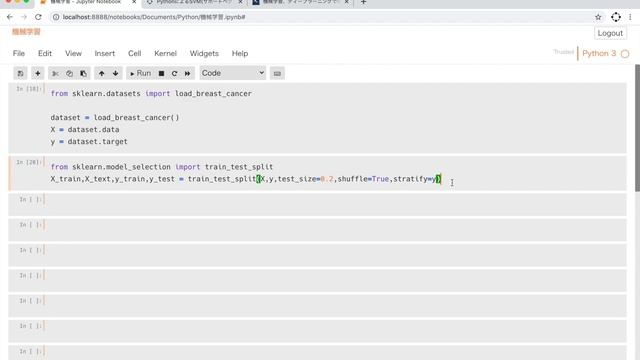Viewport: 640px width, 360px height.
Task: Run the selected cell
Action: coord(140,73)
